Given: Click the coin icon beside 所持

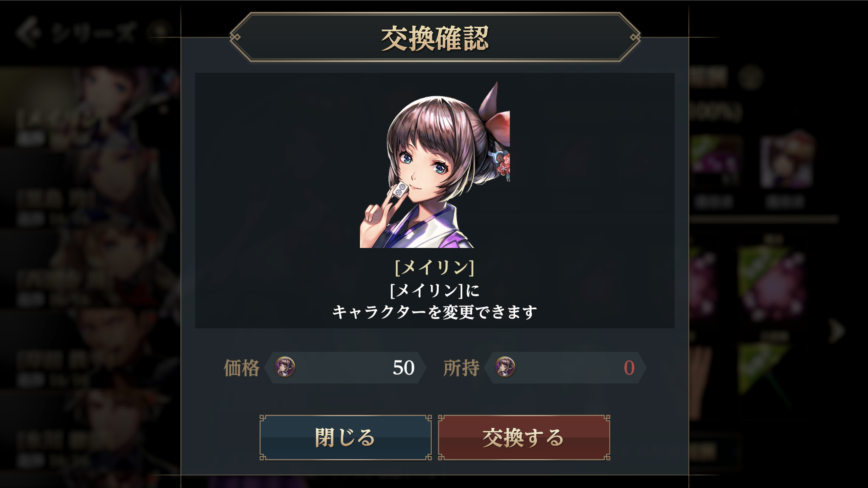Looking at the screenshot, I should (505, 367).
